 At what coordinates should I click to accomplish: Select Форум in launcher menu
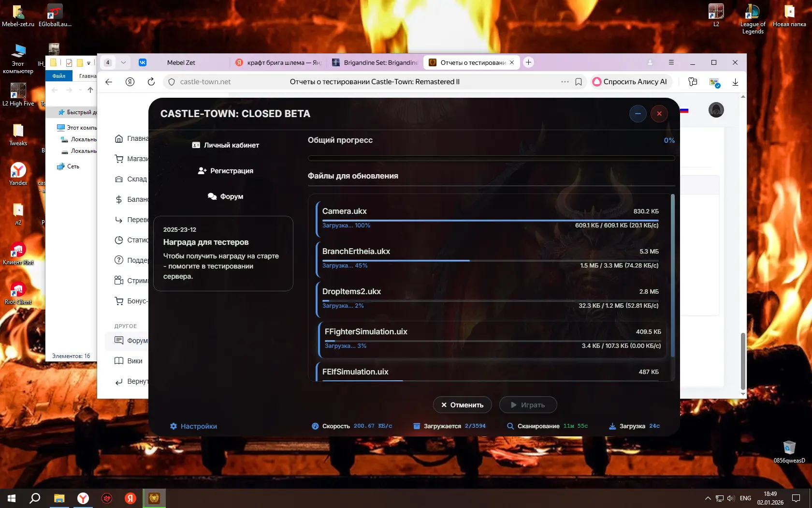pos(226,196)
